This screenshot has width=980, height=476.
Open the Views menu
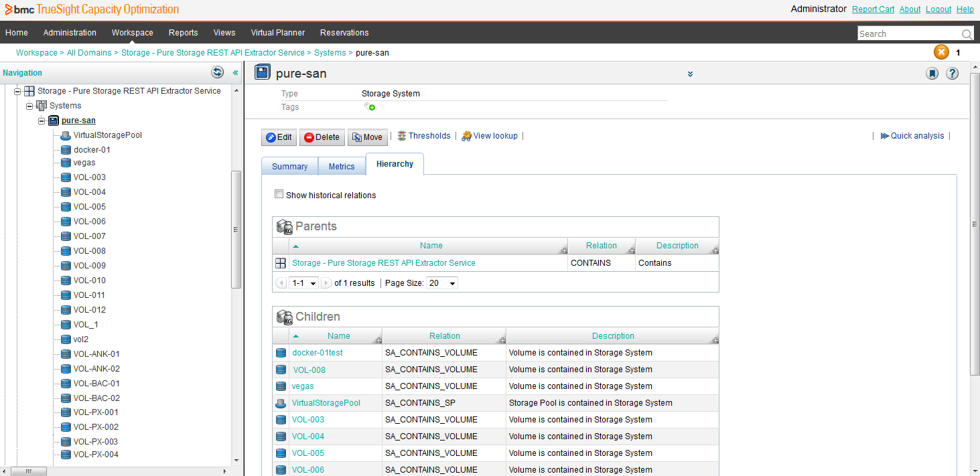[x=224, y=33]
